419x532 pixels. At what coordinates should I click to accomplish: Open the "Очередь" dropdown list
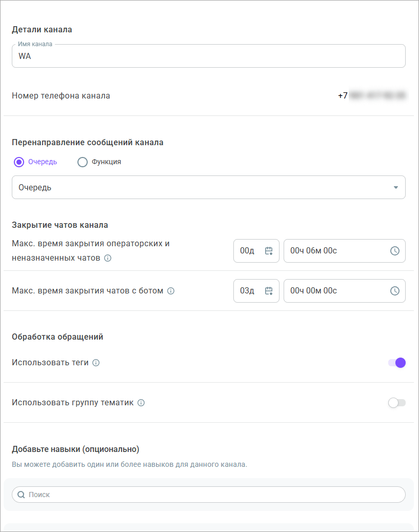pyautogui.click(x=205, y=187)
